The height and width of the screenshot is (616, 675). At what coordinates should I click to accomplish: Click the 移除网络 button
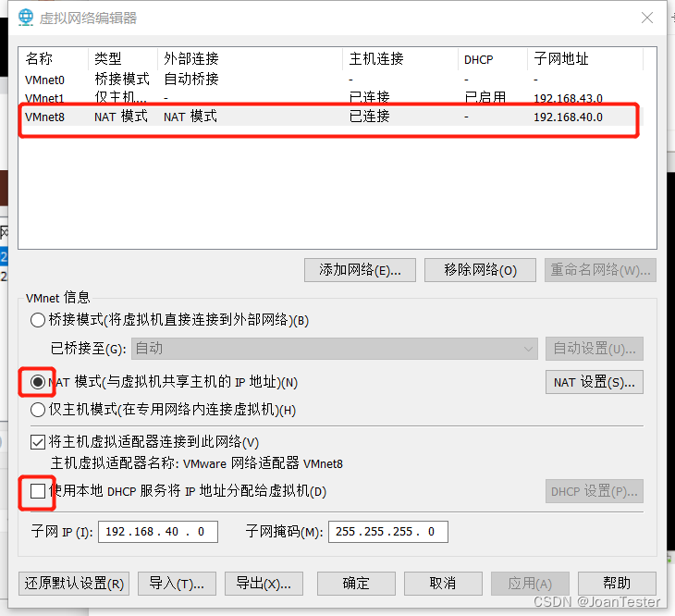tap(480, 270)
